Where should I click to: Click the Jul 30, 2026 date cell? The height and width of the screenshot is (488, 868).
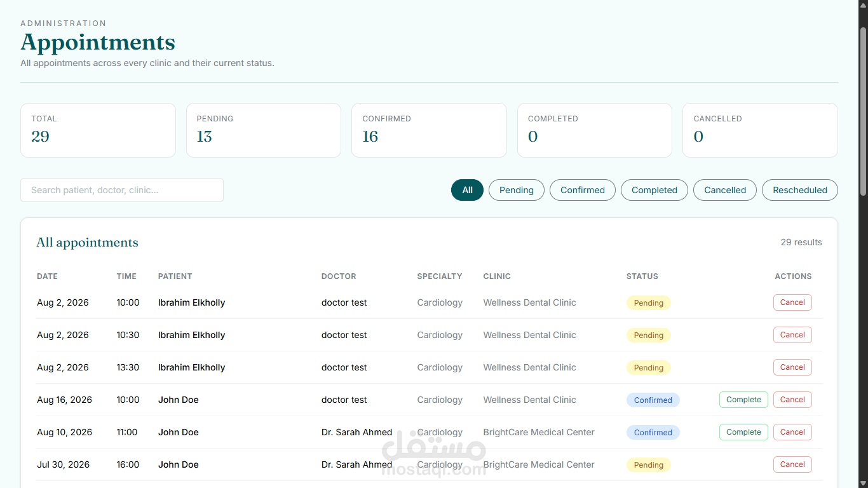click(x=64, y=464)
